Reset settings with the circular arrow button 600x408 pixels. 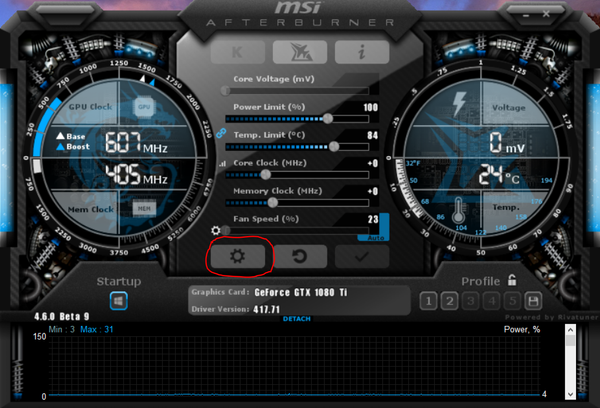pos(299,256)
